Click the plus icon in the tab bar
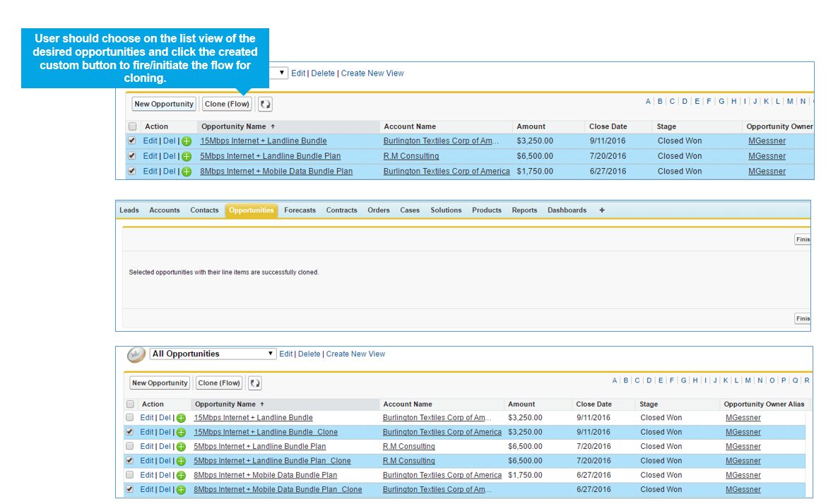Image resolution: width=838 pixels, height=504 pixels. [602, 210]
